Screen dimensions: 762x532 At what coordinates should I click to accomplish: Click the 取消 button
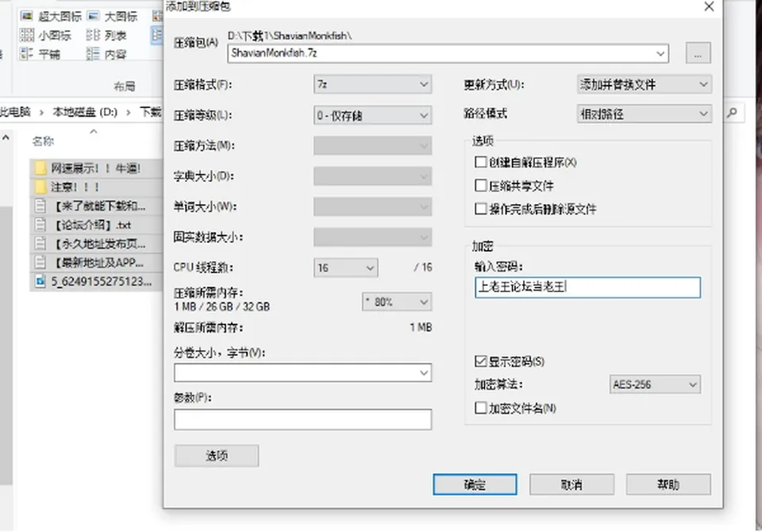point(571,484)
